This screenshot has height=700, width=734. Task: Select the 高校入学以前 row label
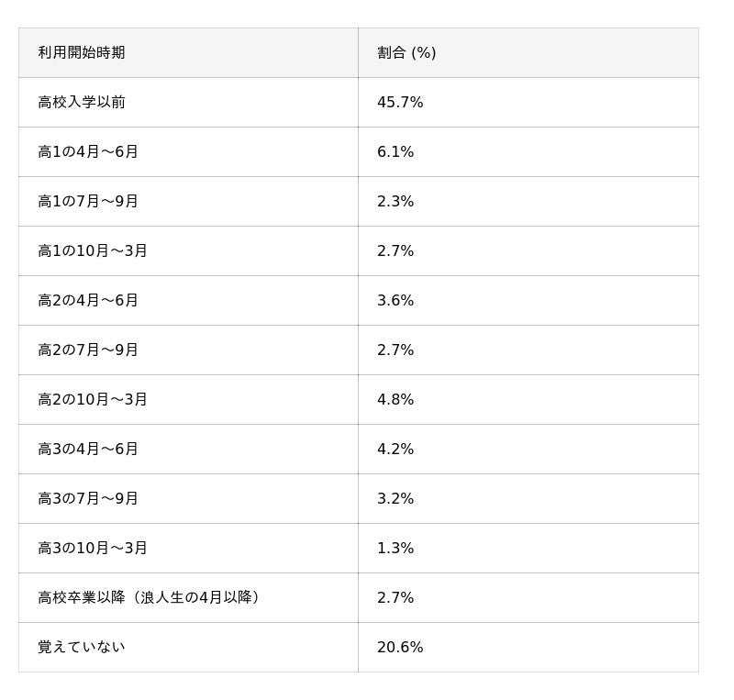(x=82, y=103)
